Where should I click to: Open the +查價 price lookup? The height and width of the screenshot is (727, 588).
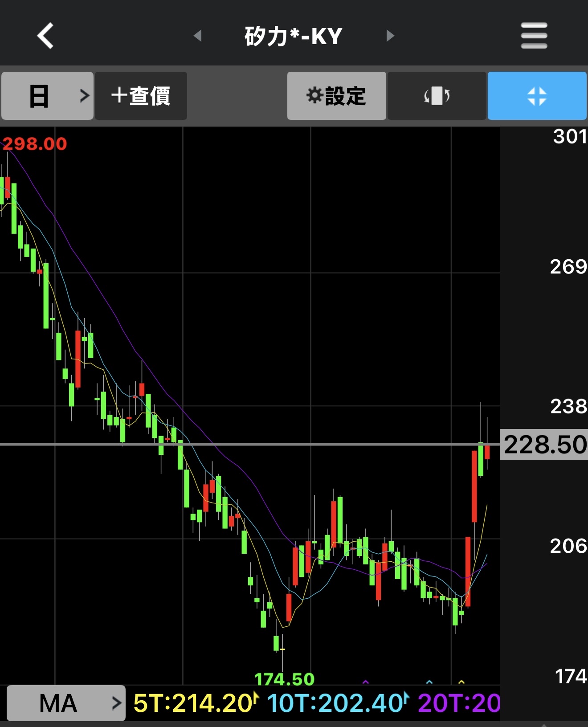click(x=141, y=96)
